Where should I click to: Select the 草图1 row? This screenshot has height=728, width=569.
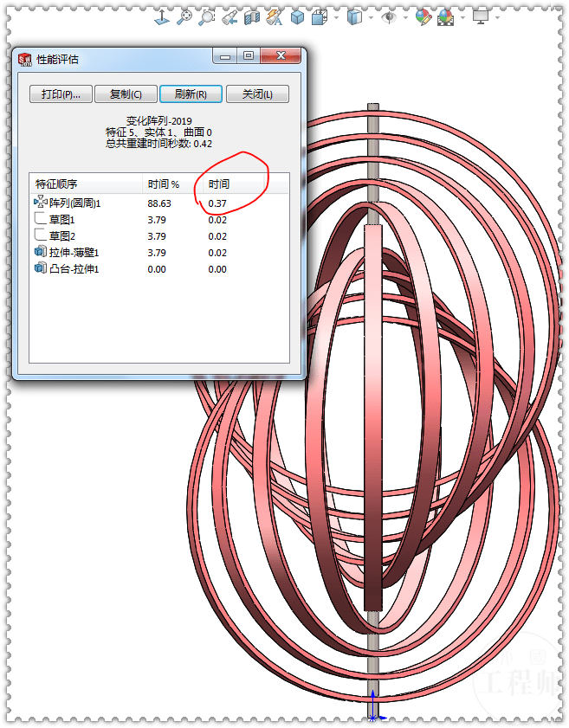(x=159, y=220)
